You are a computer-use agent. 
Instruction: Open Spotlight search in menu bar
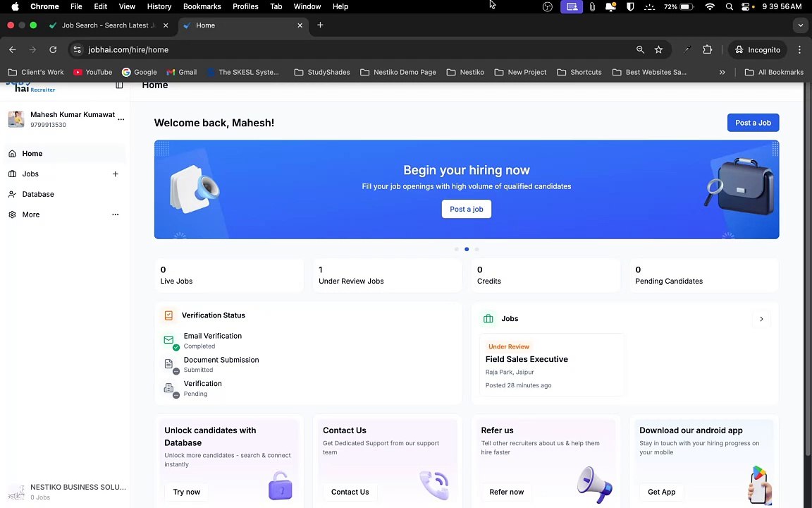pyautogui.click(x=729, y=7)
